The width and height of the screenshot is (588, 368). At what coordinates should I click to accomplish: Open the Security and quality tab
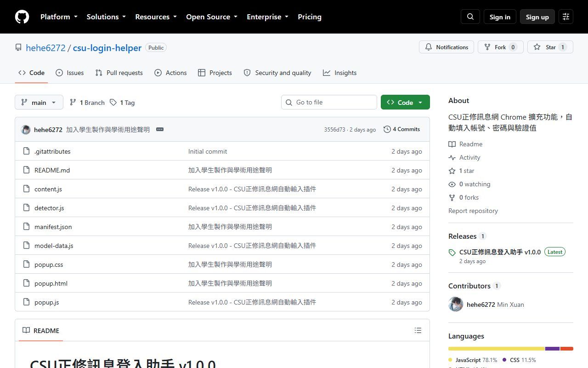[277, 73]
